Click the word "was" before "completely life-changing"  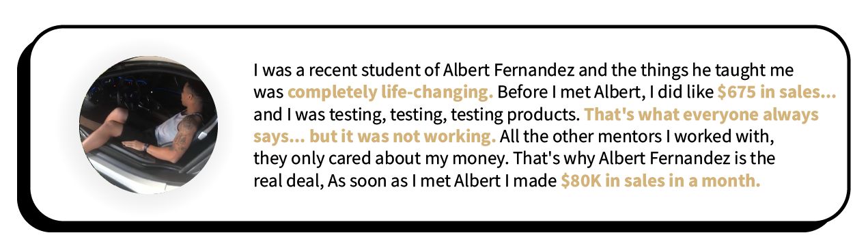268,92
